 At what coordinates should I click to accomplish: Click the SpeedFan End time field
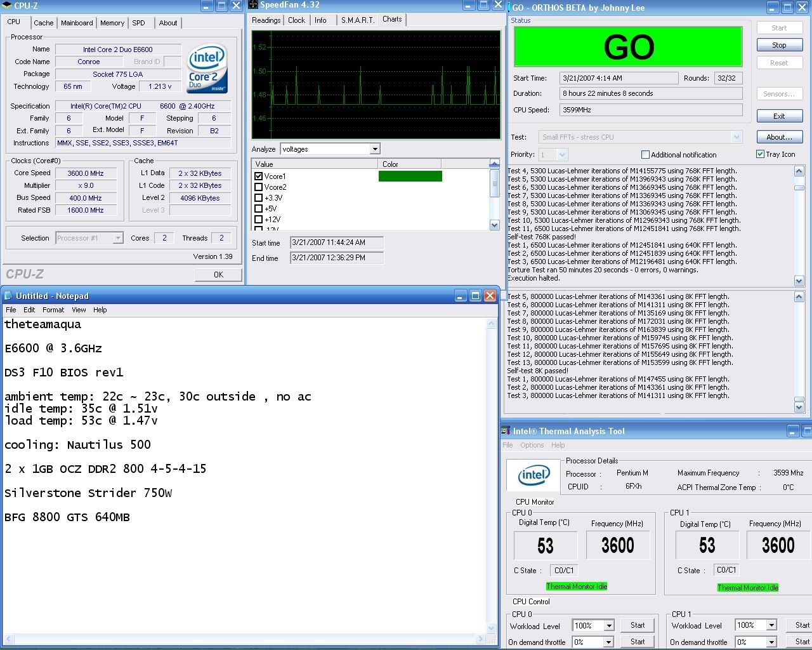click(x=336, y=258)
